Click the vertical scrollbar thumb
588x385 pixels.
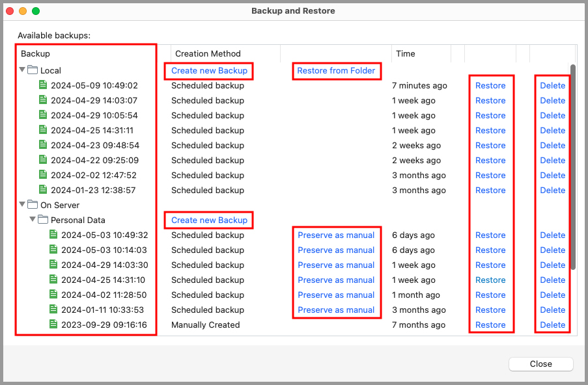[572, 166]
